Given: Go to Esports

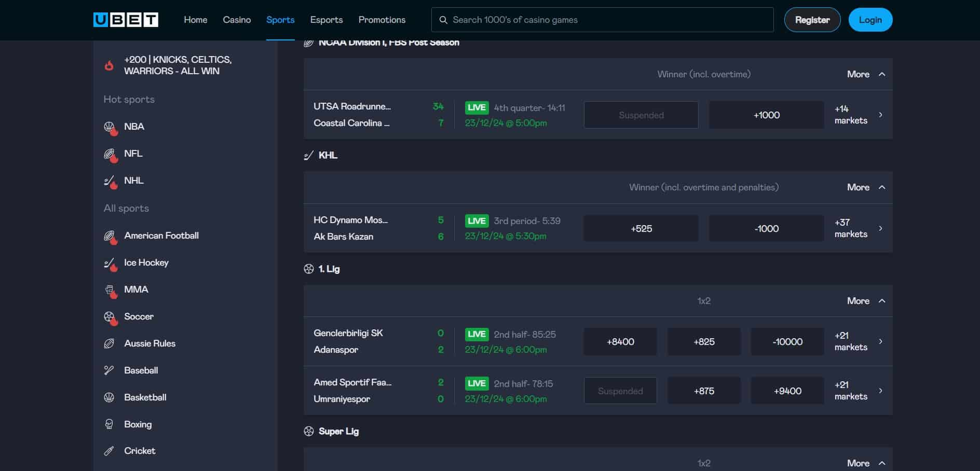Looking at the screenshot, I should coord(326,20).
